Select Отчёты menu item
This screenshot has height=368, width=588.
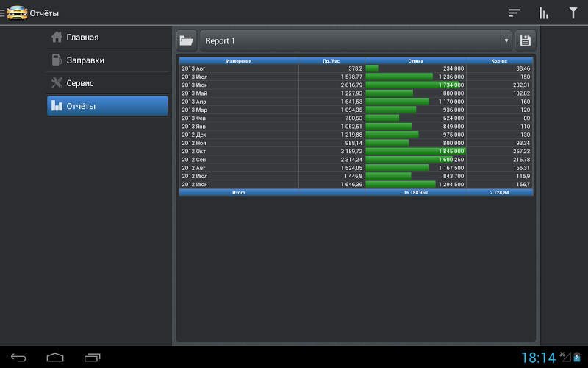(107, 106)
